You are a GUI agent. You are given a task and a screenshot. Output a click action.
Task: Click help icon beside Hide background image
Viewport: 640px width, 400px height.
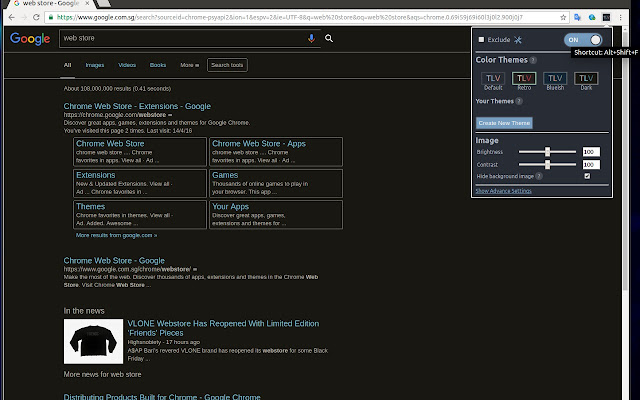(x=539, y=176)
